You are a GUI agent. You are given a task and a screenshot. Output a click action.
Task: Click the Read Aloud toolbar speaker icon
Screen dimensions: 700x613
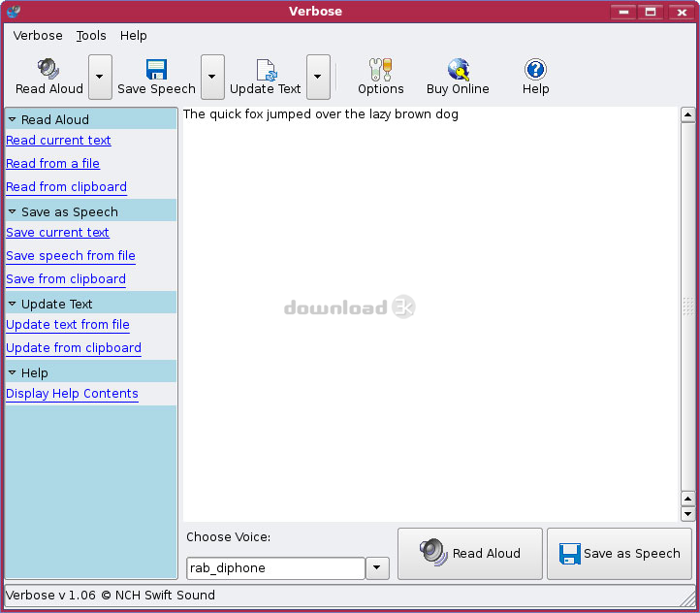48,69
